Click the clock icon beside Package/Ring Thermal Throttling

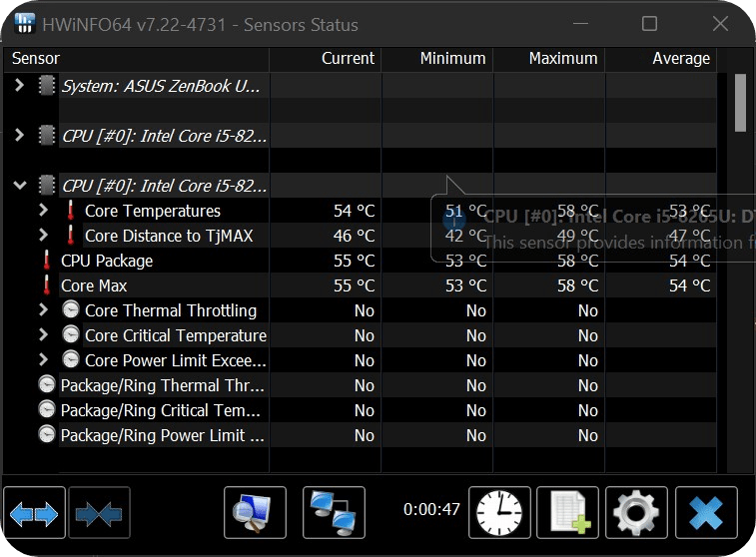(x=47, y=385)
